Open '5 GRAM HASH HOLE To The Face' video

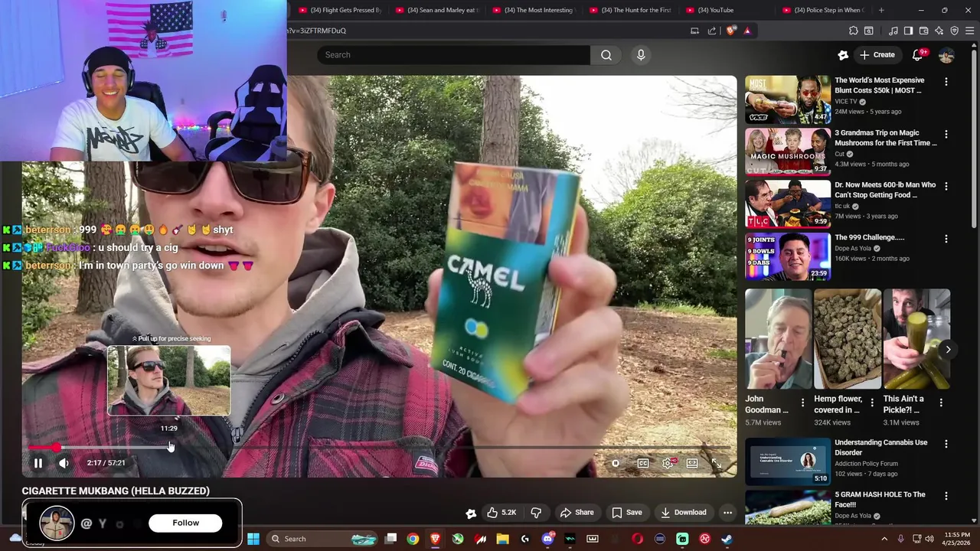[880, 499]
